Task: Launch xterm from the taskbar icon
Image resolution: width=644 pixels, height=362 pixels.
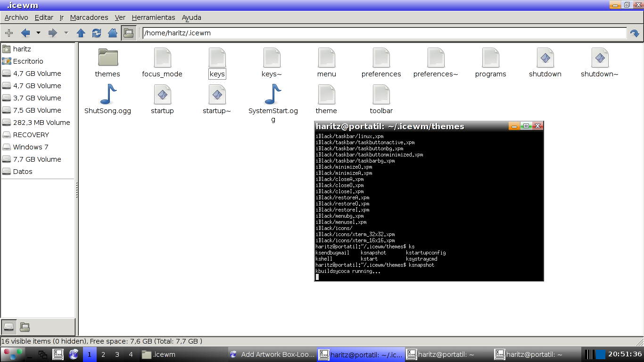Action: (58, 354)
